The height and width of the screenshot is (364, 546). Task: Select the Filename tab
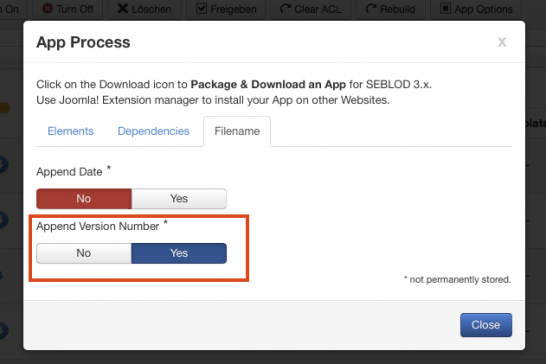(237, 131)
